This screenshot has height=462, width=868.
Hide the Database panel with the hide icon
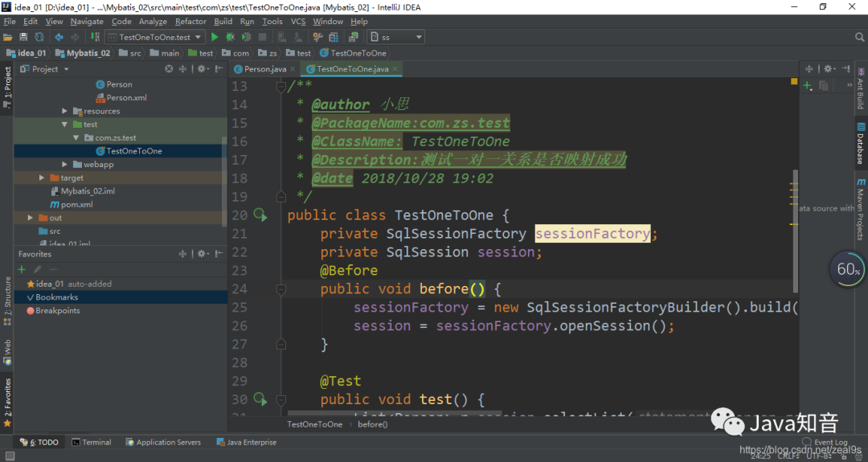click(845, 68)
